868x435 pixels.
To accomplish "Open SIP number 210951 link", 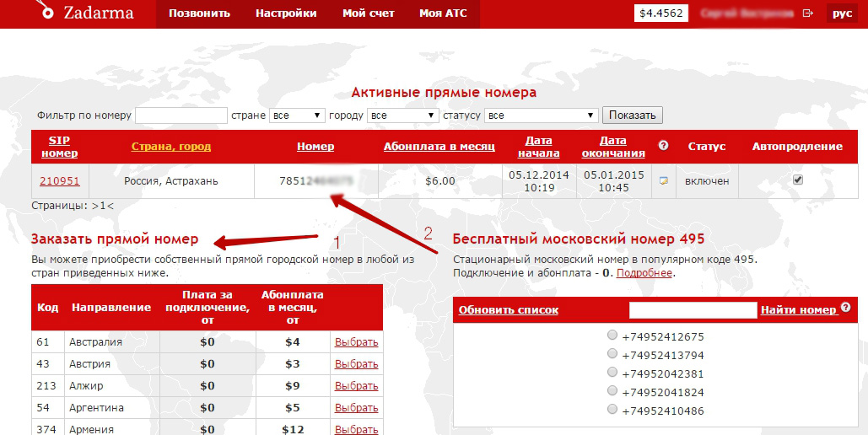I will coord(59,181).
